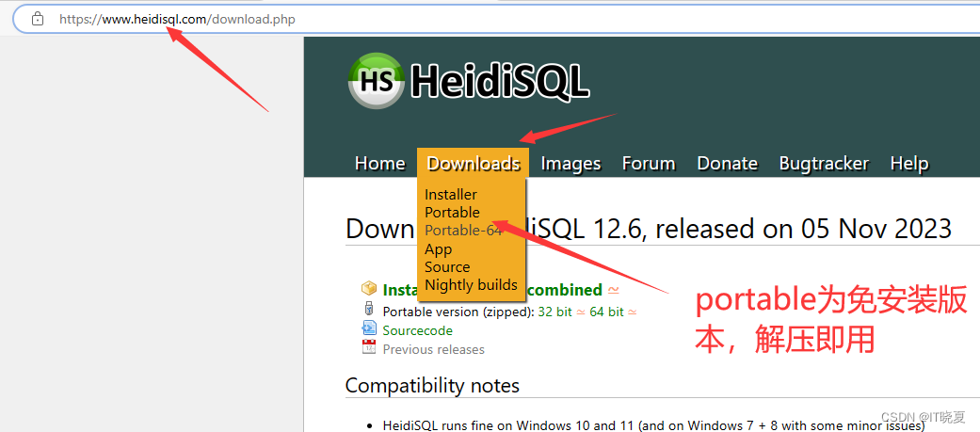The height and width of the screenshot is (432, 980).
Task: Open the Home menu item
Action: point(380,164)
